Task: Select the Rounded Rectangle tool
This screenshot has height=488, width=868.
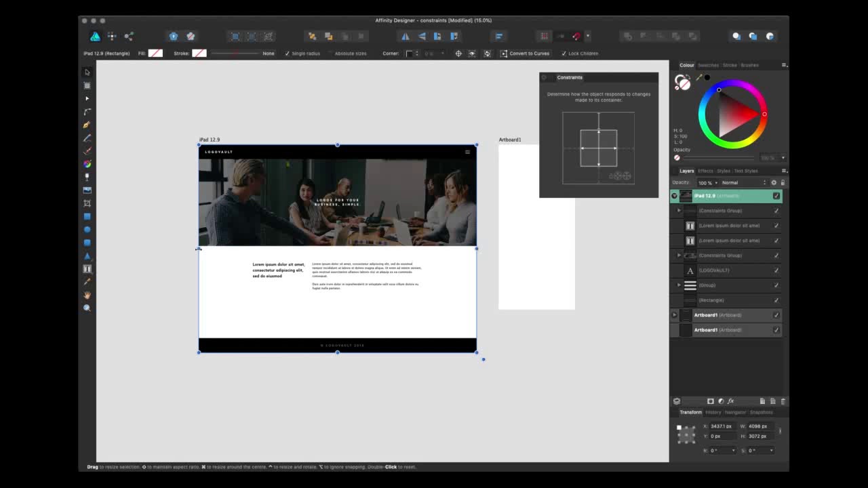Action: pyautogui.click(x=87, y=243)
